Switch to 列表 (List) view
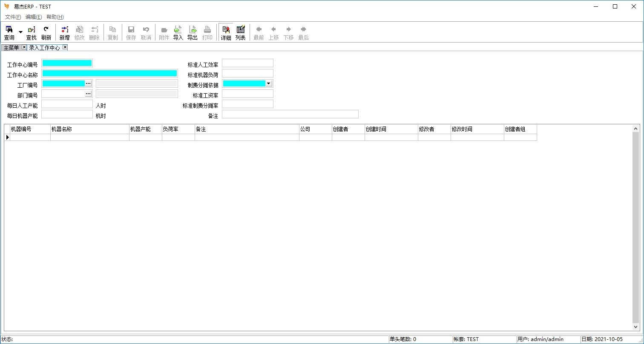This screenshot has width=644, height=344. tap(241, 32)
